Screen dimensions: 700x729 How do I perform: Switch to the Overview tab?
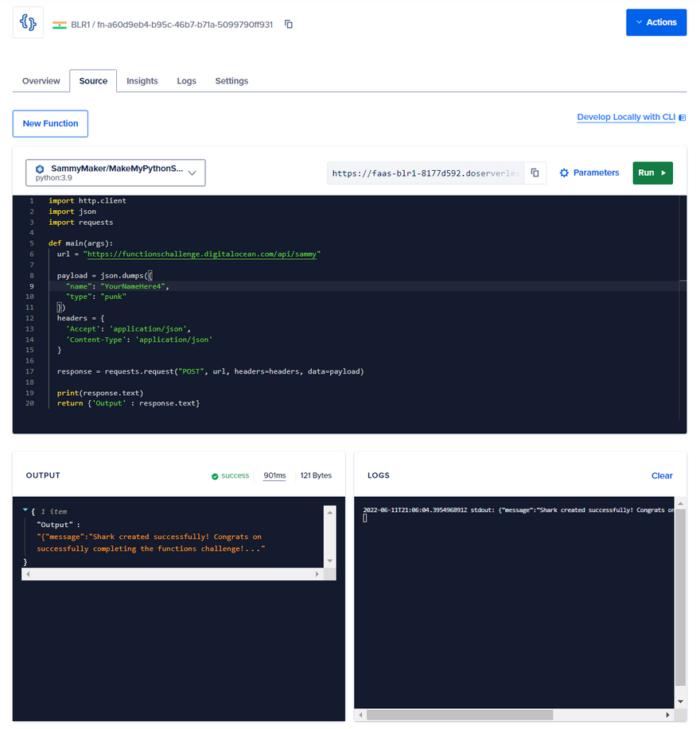click(41, 81)
